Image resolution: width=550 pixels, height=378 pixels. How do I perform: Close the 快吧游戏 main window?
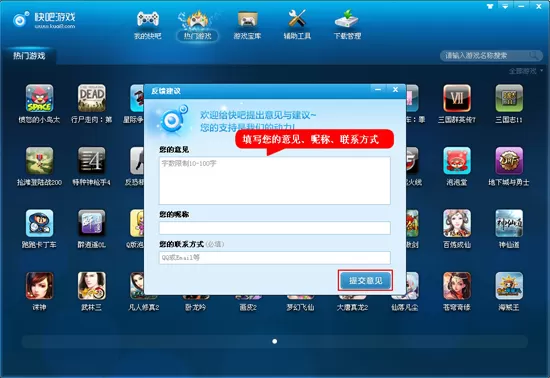(539, 6)
